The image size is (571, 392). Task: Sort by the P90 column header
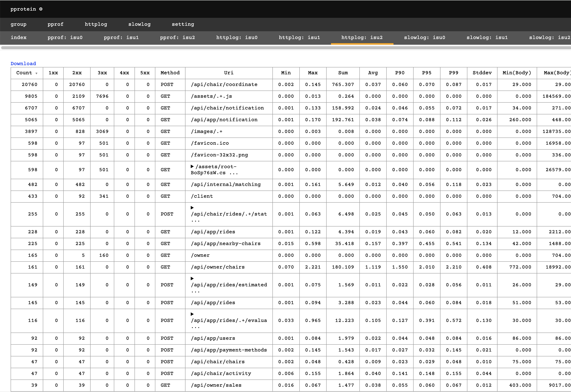click(x=400, y=73)
